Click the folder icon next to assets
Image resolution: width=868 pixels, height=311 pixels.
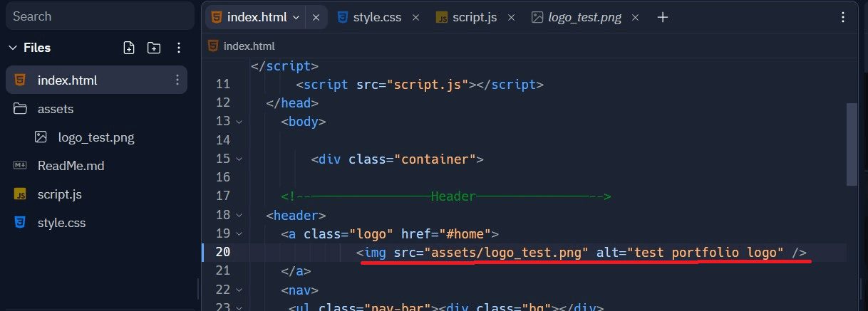click(21, 109)
